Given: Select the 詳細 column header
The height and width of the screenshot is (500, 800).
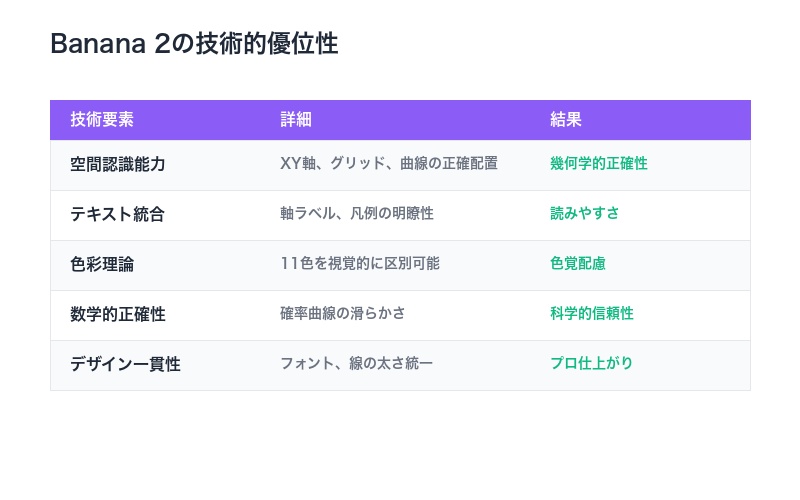Looking at the screenshot, I should click(x=296, y=120).
